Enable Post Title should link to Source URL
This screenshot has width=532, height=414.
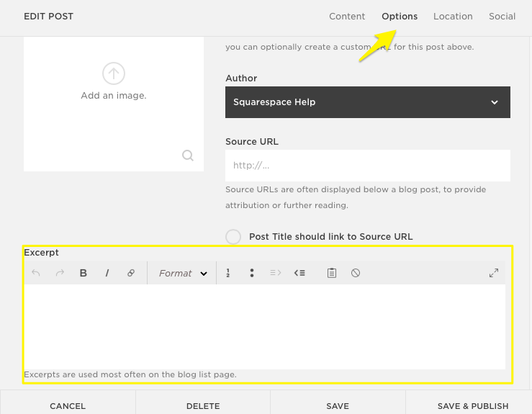point(233,237)
